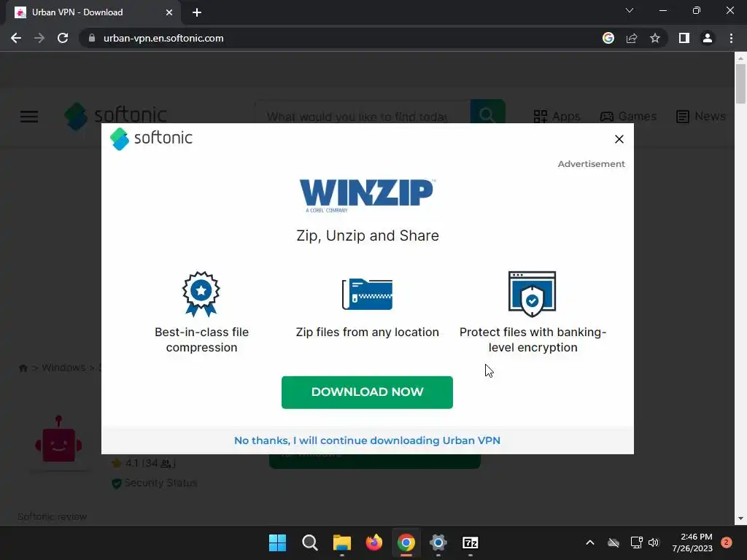
Task: Click 'Zip, Unzip and Share' text
Action: coord(368,236)
